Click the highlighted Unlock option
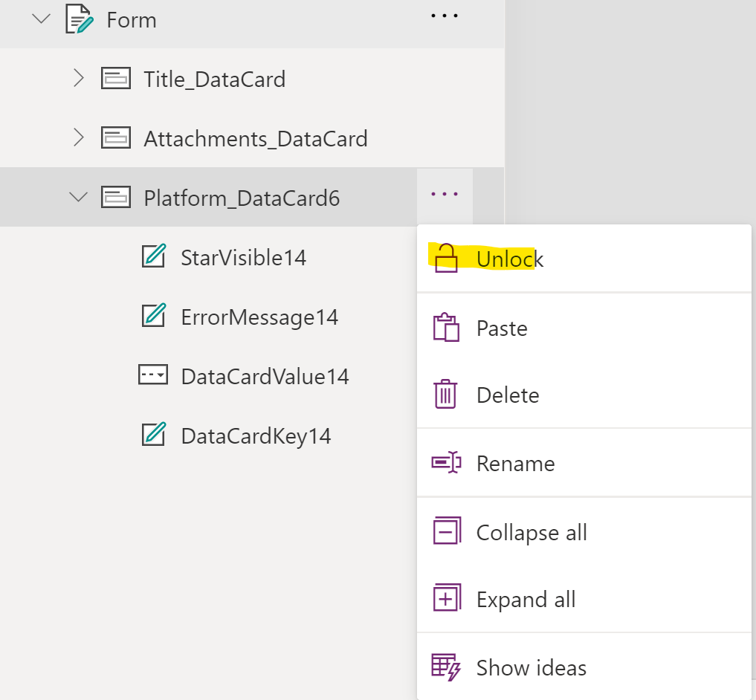Image resolution: width=756 pixels, height=700 pixels. click(x=510, y=259)
